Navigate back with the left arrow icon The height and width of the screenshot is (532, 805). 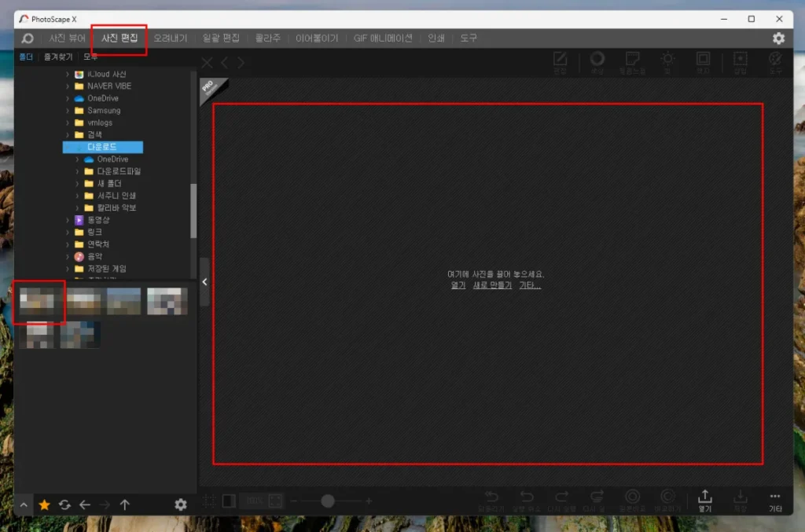coord(85,505)
